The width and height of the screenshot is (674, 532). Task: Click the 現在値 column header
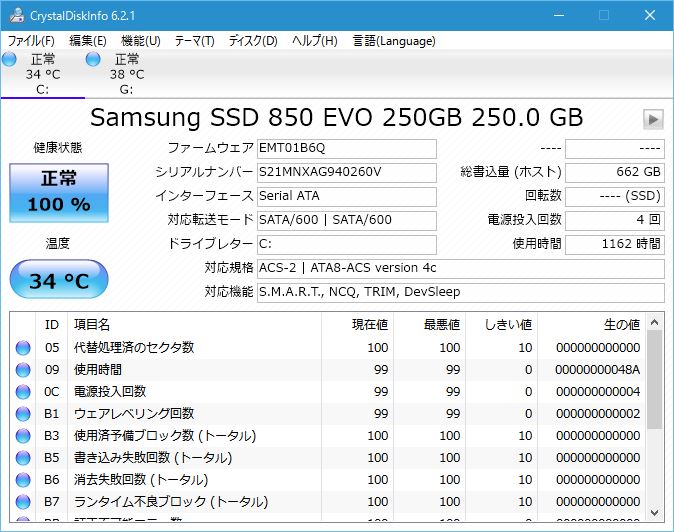coord(357,324)
